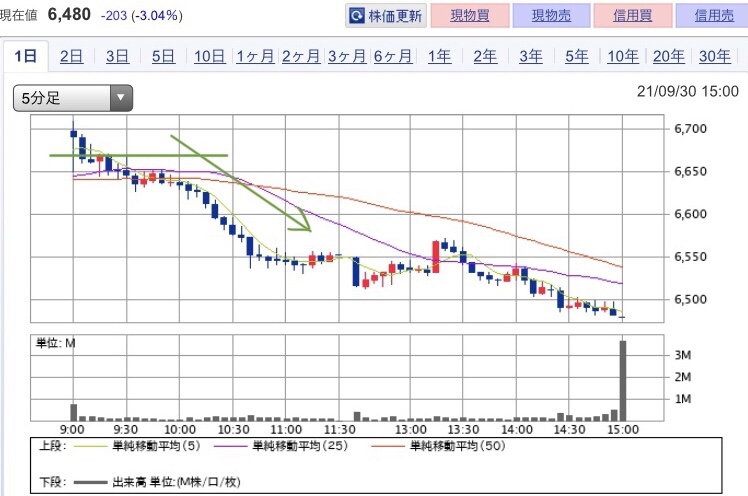748x496 pixels.
Task: Show the 2ヶ月 chart range
Action: [x=301, y=56]
